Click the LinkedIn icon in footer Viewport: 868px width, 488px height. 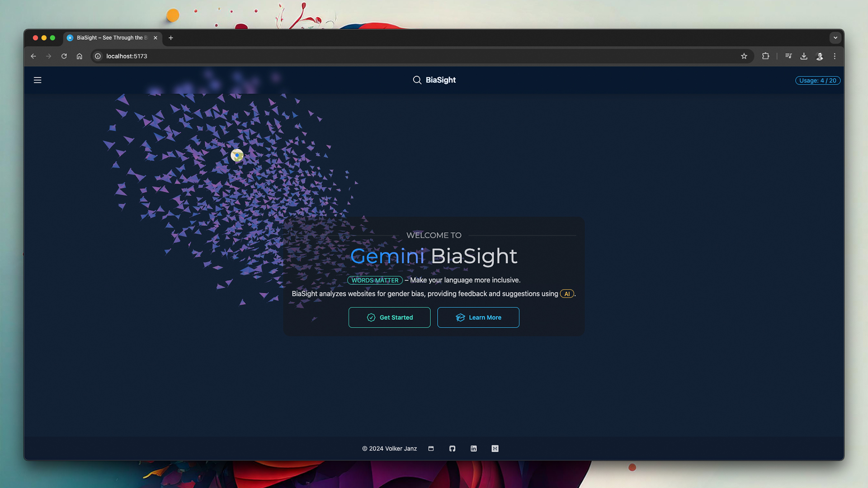click(x=473, y=449)
